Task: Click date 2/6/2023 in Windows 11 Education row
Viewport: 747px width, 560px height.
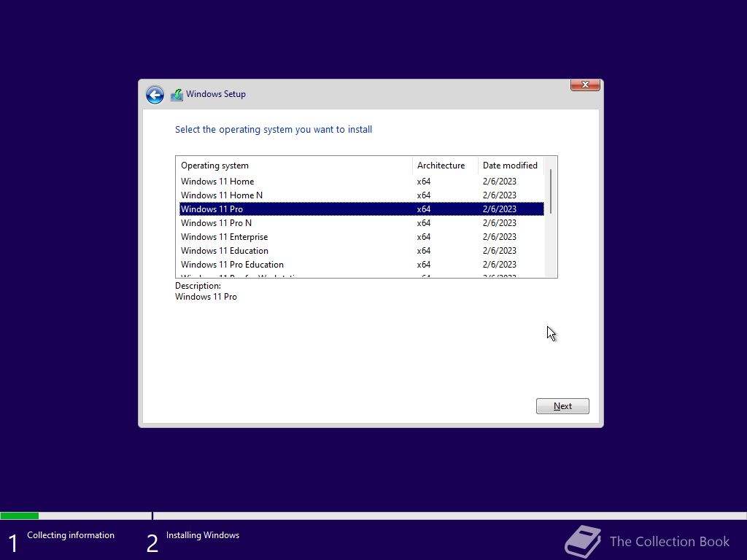Action: (499, 251)
